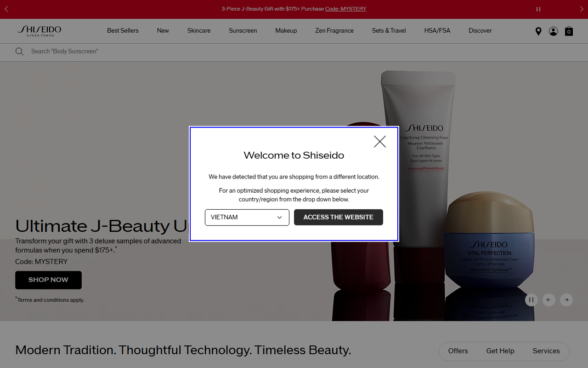Click the Get Help pill link
This screenshot has height=368, width=588.
pyautogui.click(x=500, y=351)
